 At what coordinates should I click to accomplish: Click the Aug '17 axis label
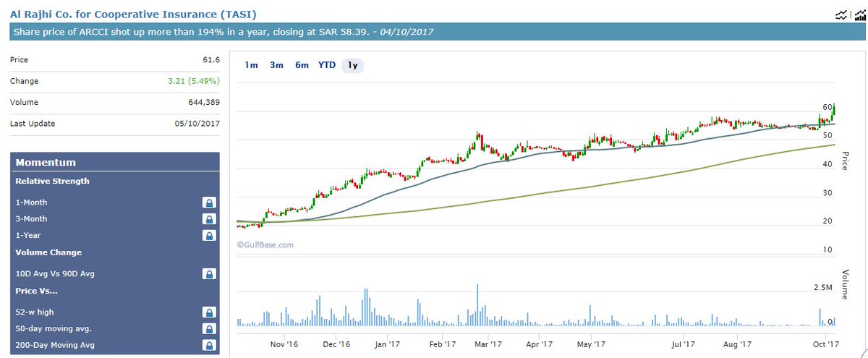point(736,345)
